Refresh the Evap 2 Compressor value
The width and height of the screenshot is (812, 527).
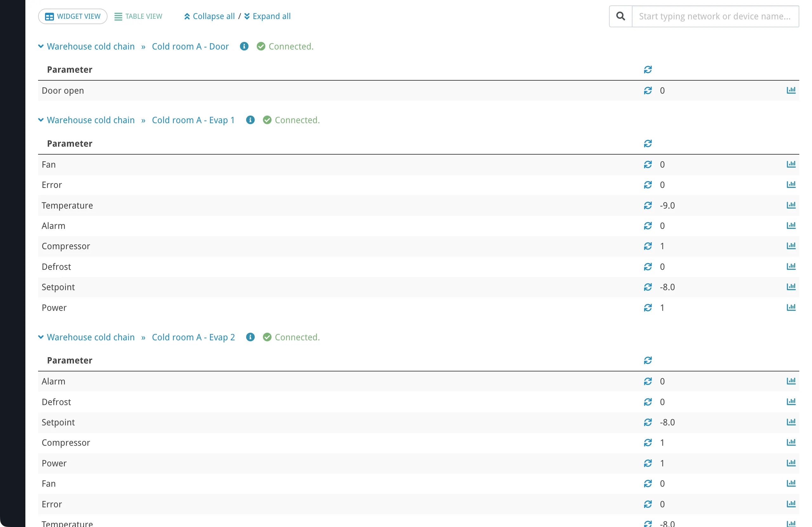[648, 443]
